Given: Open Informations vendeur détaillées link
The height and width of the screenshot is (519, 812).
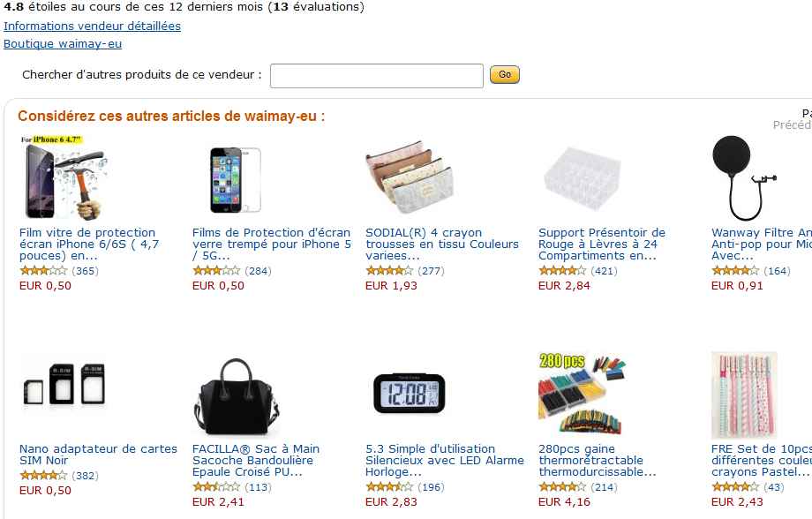Looking at the screenshot, I should 92,26.
